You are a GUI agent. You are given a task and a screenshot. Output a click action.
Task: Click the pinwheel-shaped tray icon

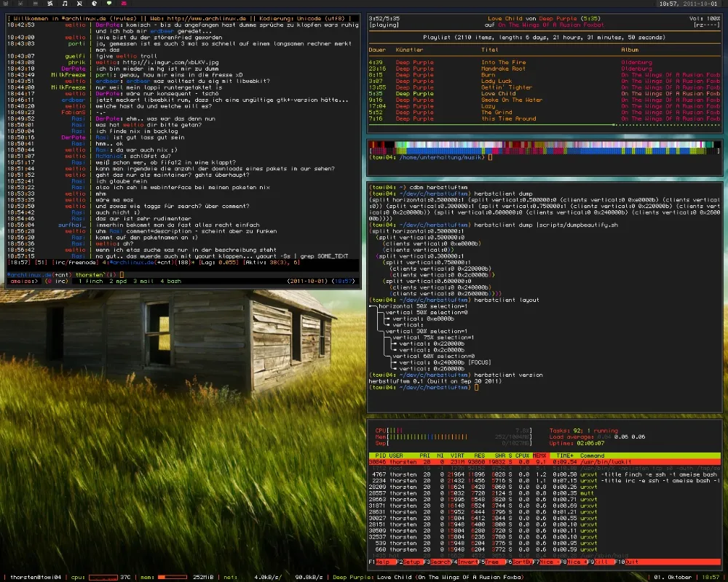[x=50, y=4]
